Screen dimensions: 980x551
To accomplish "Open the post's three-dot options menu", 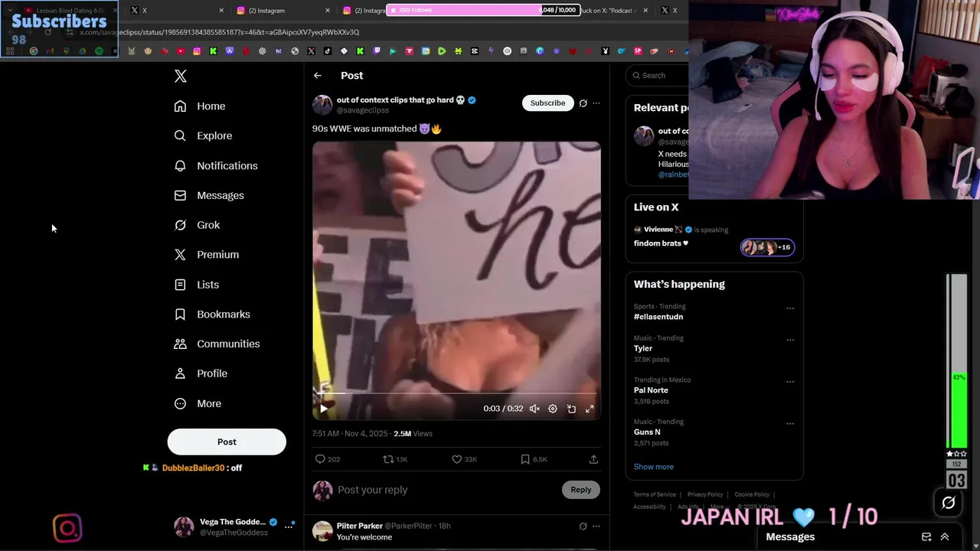I will pos(596,103).
